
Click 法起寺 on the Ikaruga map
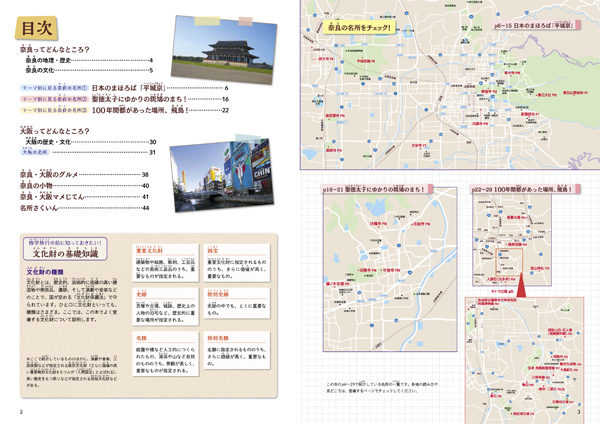click(x=421, y=224)
